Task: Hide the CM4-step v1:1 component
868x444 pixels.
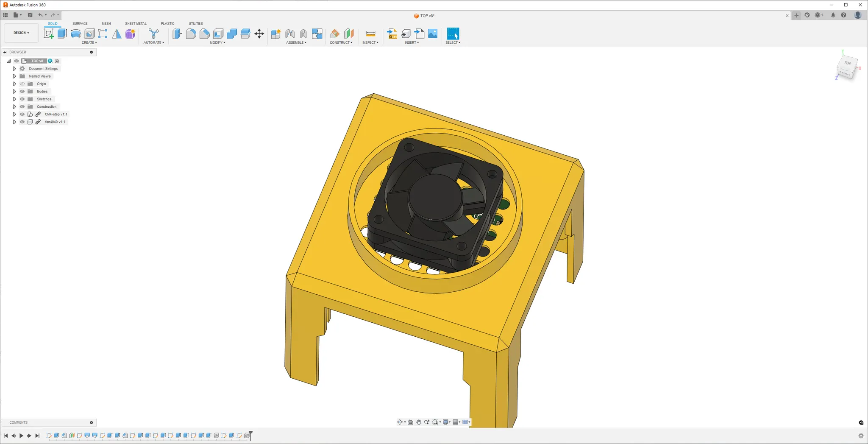Action: [x=22, y=114]
